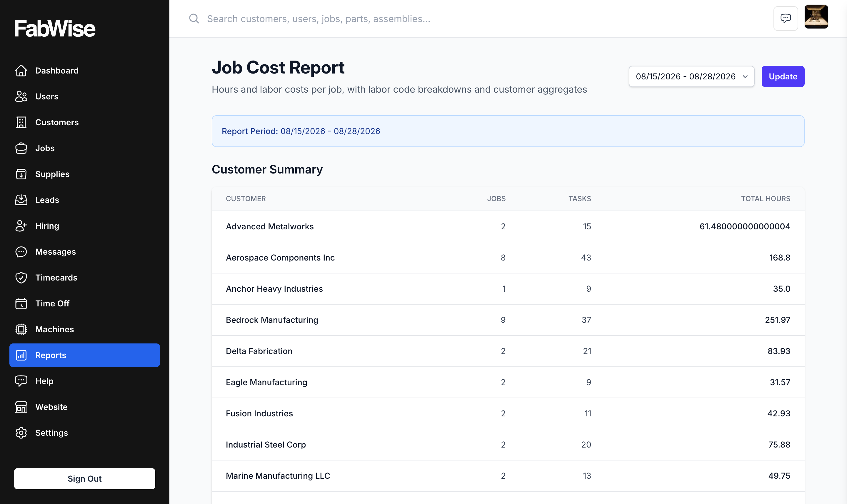
Task: Go to the Users page
Action: coord(85,96)
